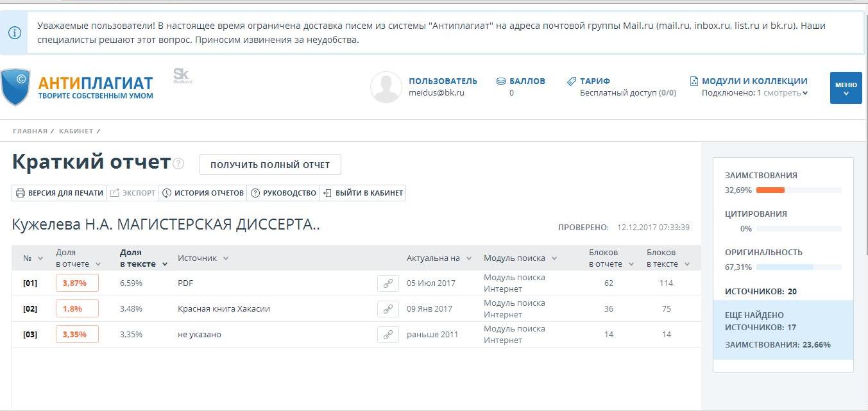Screen dimensions: 868x411
Task: Click 'Версия для печати' button
Action: pos(59,193)
